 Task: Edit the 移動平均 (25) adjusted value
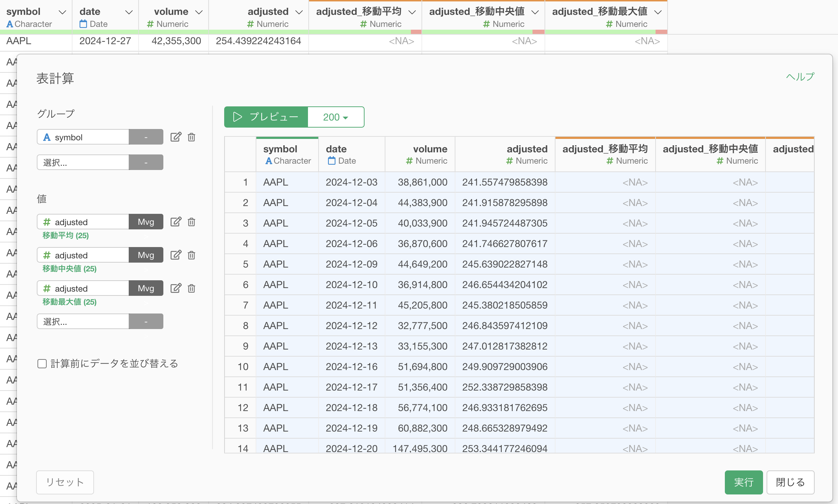(176, 222)
